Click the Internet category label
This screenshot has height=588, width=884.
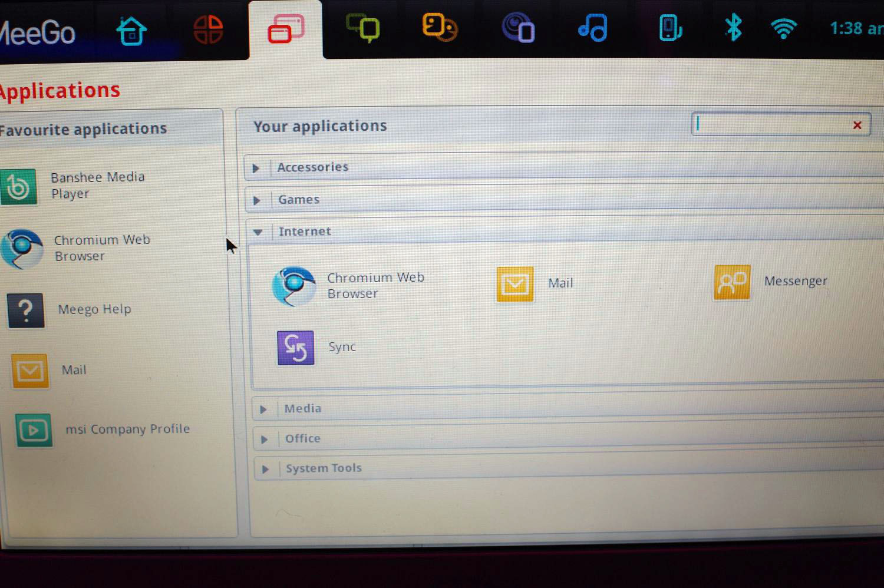pyautogui.click(x=305, y=232)
